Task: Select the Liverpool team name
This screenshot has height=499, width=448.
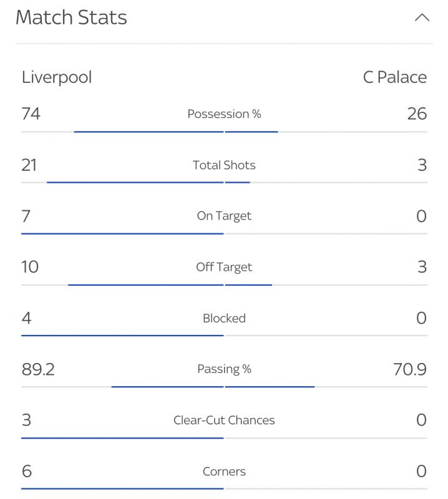Action: [x=57, y=77]
